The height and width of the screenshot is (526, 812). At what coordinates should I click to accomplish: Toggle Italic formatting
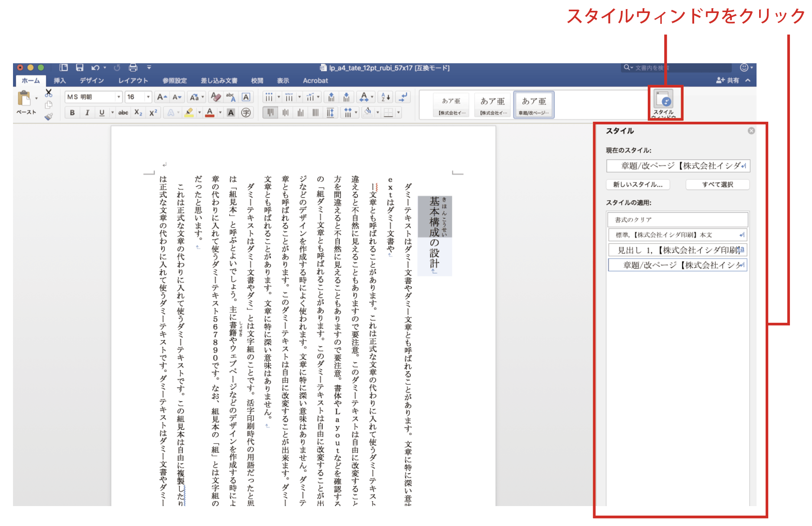[x=87, y=113]
